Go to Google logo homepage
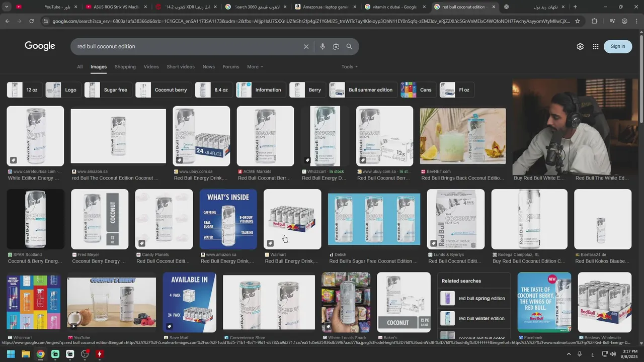644x362 pixels. pyautogui.click(x=40, y=46)
